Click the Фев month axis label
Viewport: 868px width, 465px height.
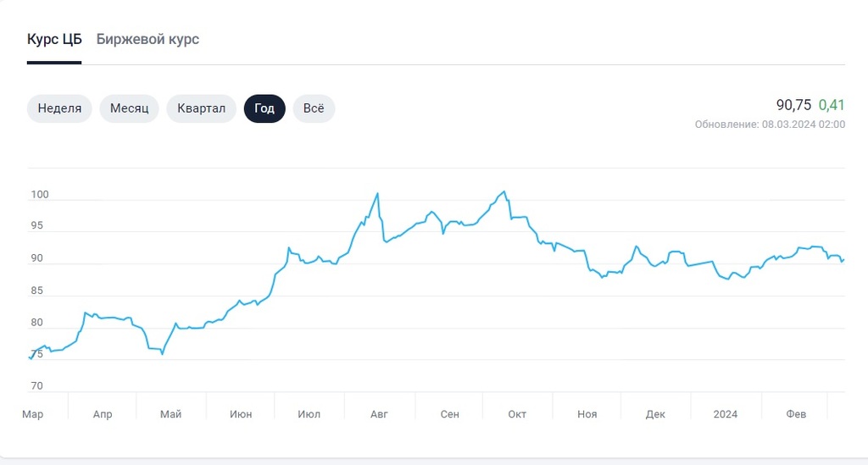click(796, 414)
